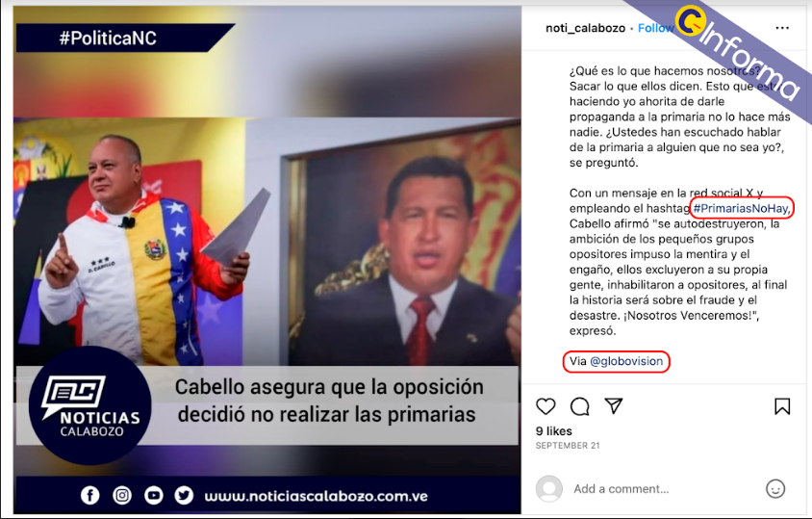The height and width of the screenshot is (519, 812).
Task: Click the YouTube icon in image footer
Action: point(153,496)
